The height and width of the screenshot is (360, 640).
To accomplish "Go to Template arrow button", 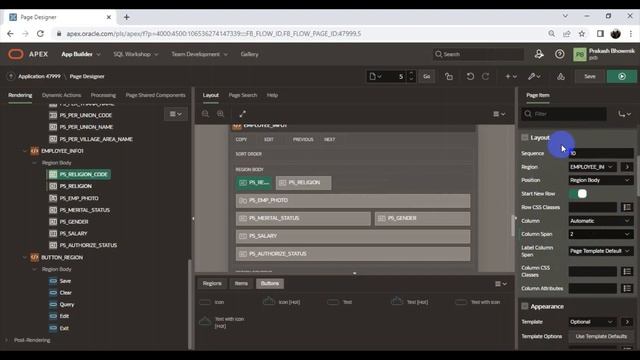I will coord(627,322).
